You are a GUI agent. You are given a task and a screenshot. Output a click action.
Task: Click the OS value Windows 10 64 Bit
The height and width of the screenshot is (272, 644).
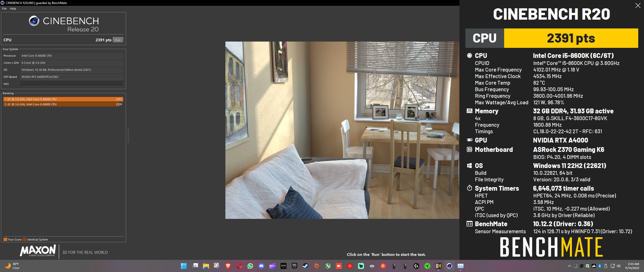click(72, 70)
